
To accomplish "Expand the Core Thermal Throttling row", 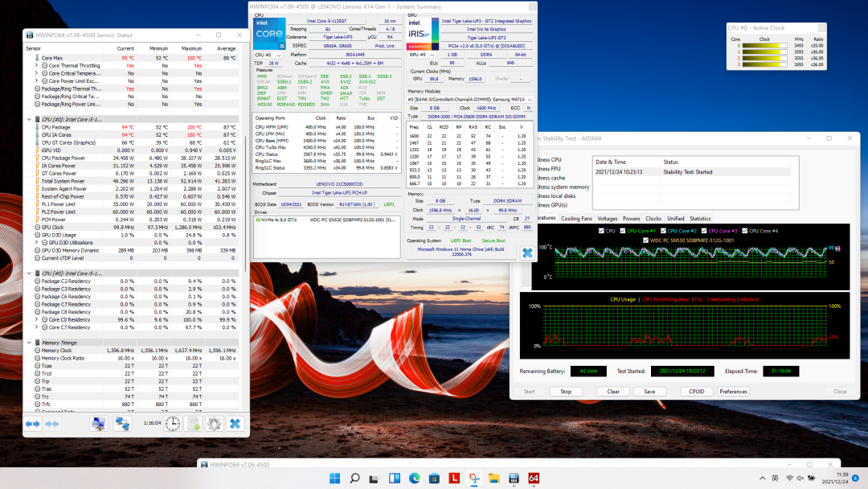I will click(x=36, y=65).
